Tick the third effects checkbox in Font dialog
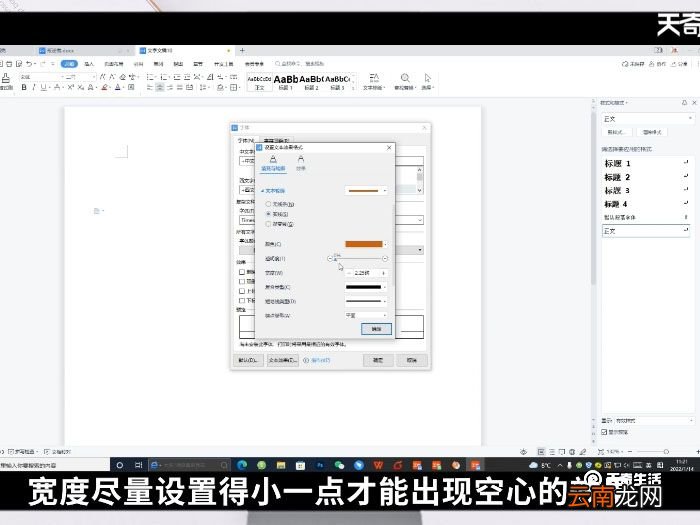 click(242, 291)
